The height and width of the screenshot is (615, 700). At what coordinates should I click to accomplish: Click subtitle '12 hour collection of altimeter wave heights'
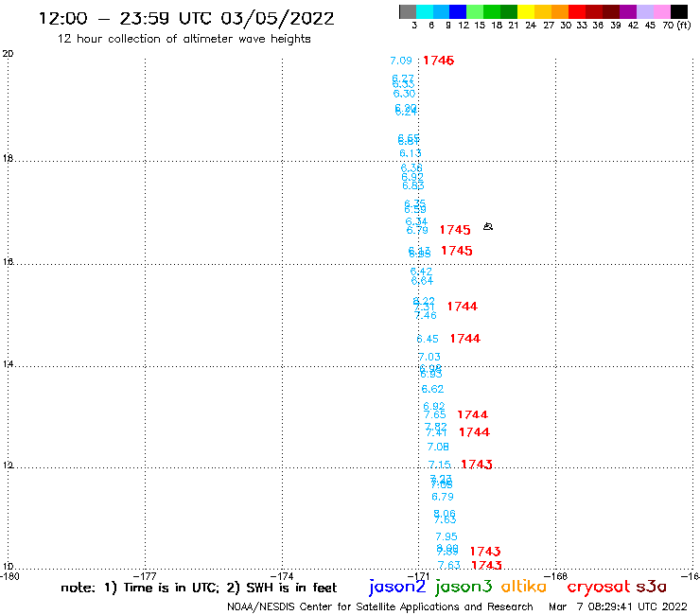[184, 39]
